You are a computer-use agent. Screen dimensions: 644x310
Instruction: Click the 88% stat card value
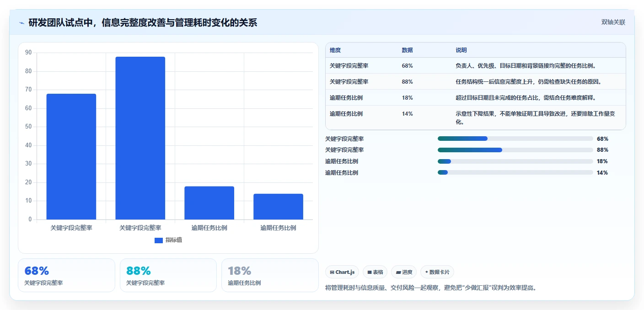tap(139, 271)
